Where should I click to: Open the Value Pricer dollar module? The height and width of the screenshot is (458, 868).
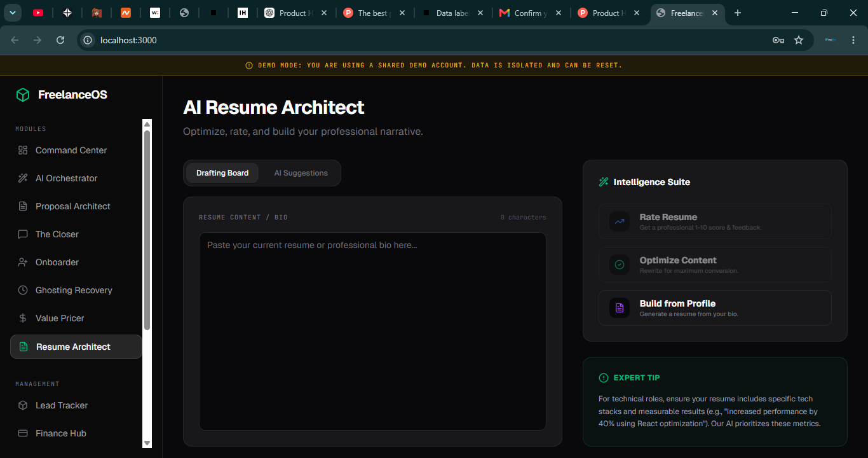tap(76, 318)
